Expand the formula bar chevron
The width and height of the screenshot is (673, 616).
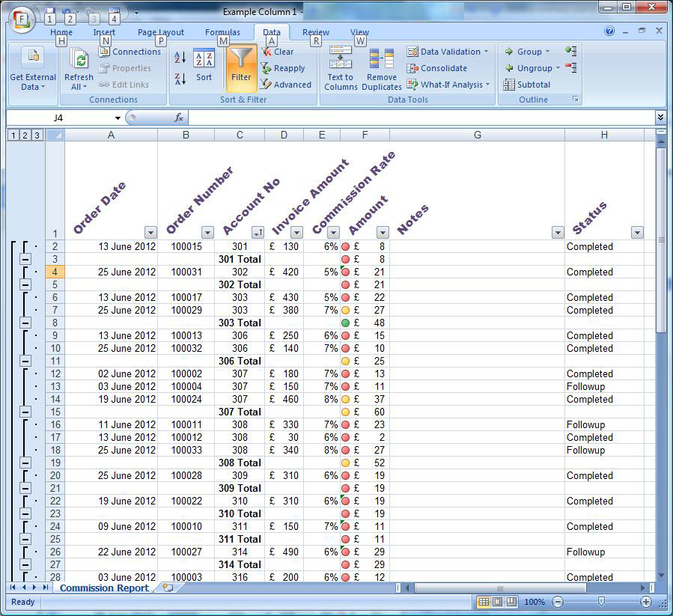660,118
